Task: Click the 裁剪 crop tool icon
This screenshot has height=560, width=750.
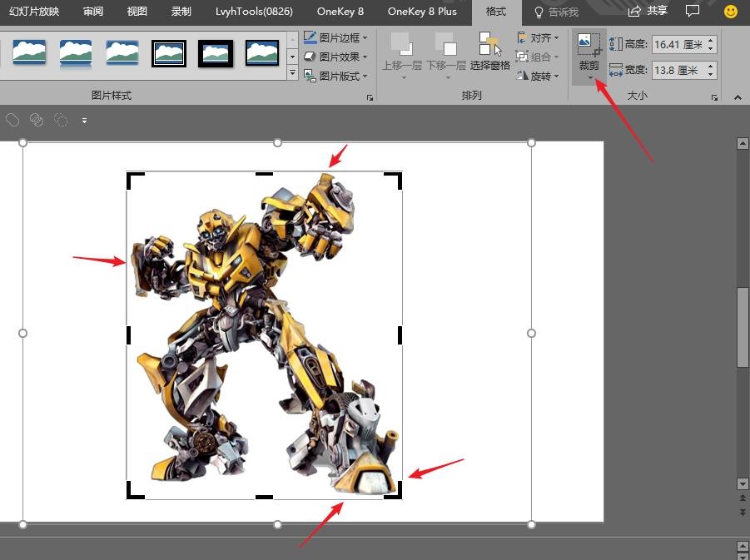Action: pos(589,45)
